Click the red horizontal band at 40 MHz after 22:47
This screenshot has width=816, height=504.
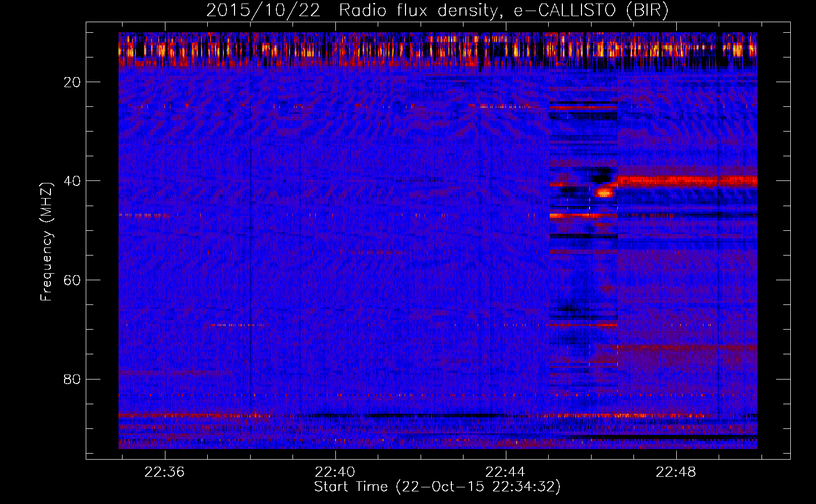point(687,180)
